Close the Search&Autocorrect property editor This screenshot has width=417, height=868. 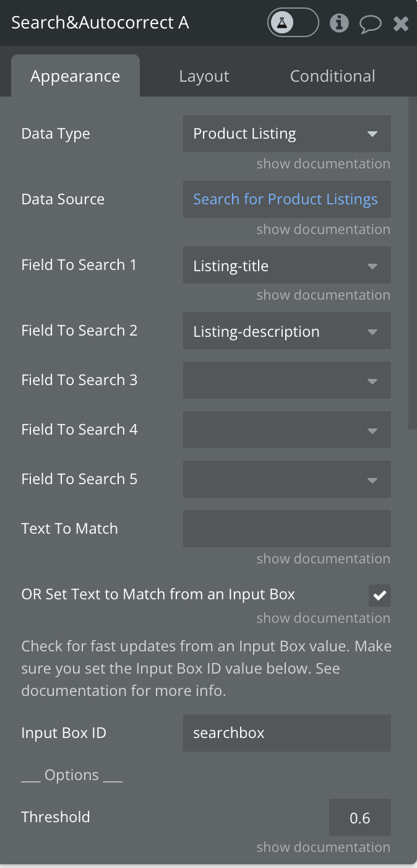click(x=401, y=24)
